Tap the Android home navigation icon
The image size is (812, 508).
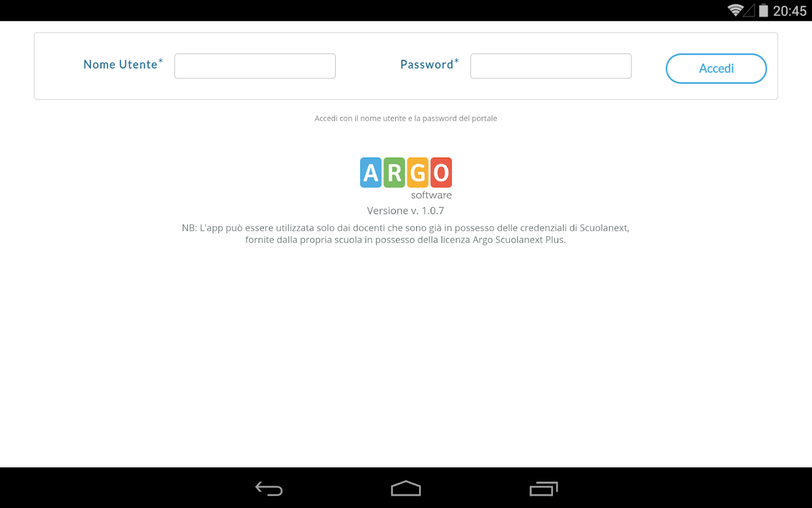point(406,488)
